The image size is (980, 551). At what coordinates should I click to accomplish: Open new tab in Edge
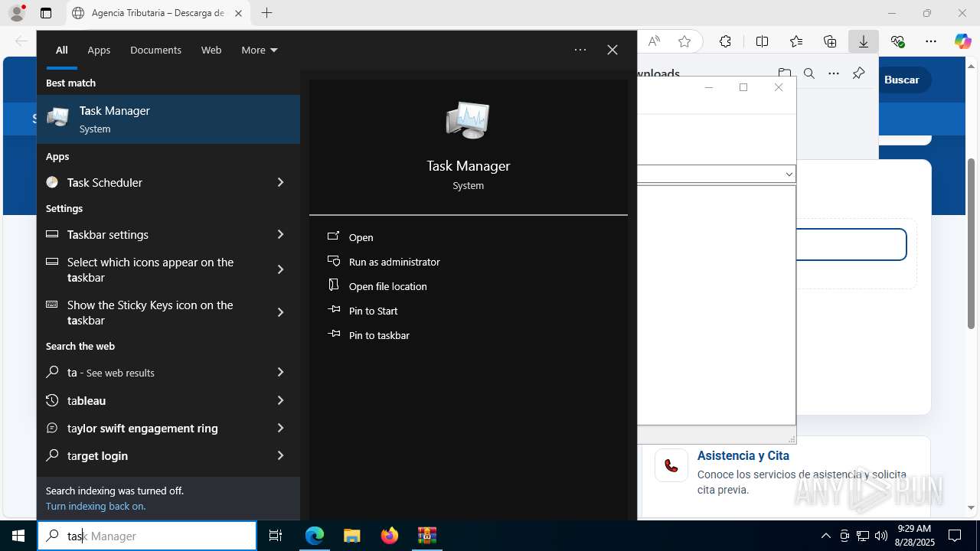click(x=266, y=13)
